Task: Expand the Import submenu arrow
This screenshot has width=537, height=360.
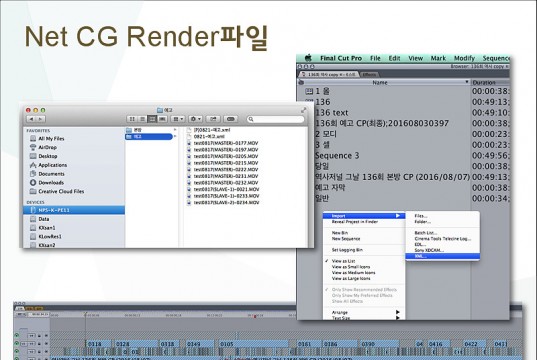Action: coord(398,216)
